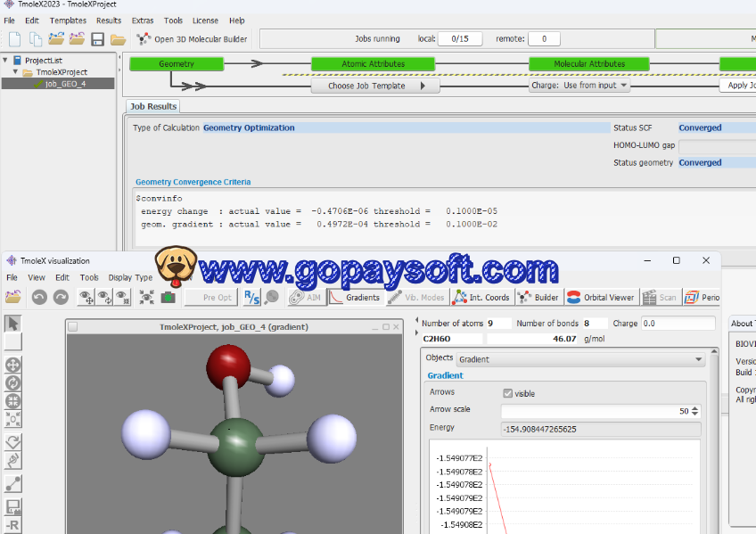Open the Display Type menu
The height and width of the screenshot is (534, 756).
[130, 277]
